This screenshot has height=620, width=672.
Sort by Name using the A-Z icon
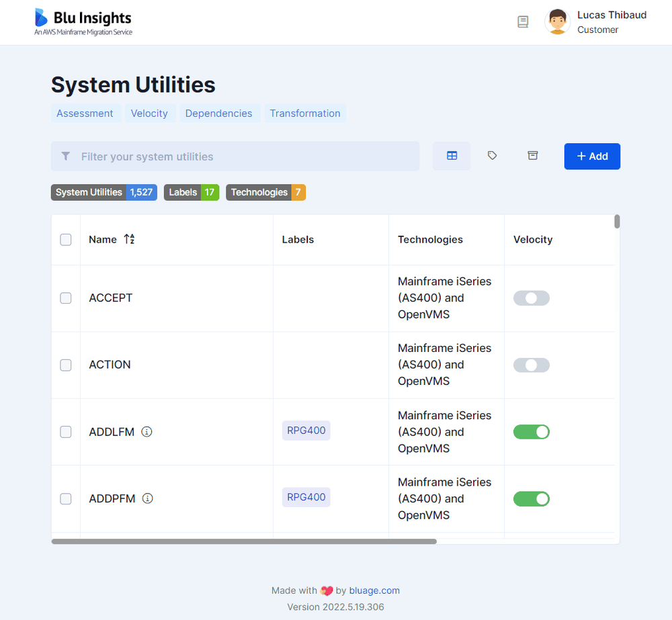pos(130,239)
